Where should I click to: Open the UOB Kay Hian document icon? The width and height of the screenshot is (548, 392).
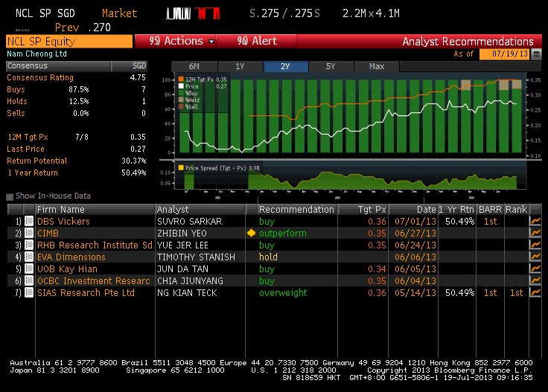29,269
